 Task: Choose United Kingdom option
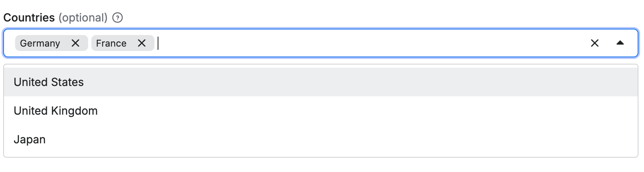(x=56, y=111)
